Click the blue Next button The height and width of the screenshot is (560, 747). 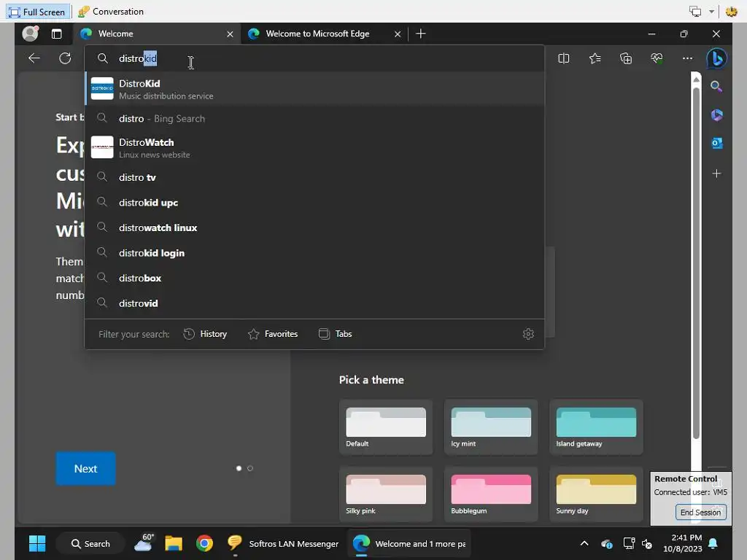[86, 469]
